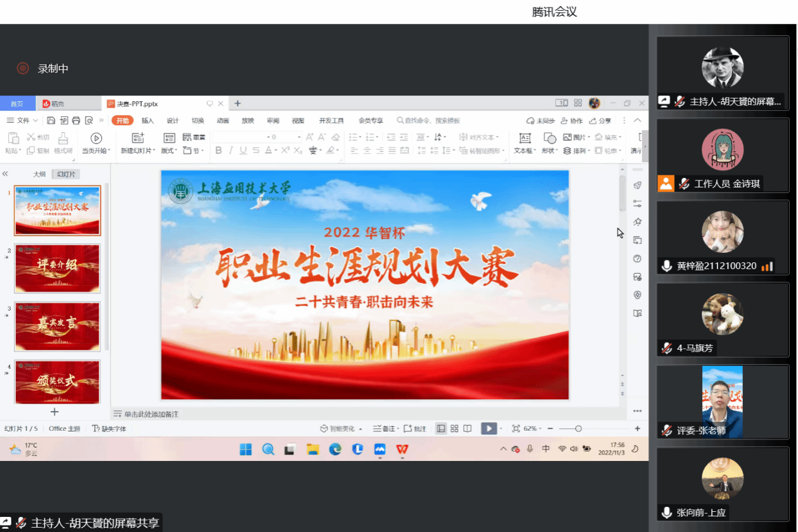Select the 嘉宾发言 slide 3 thumbnail

coord(57,327)
